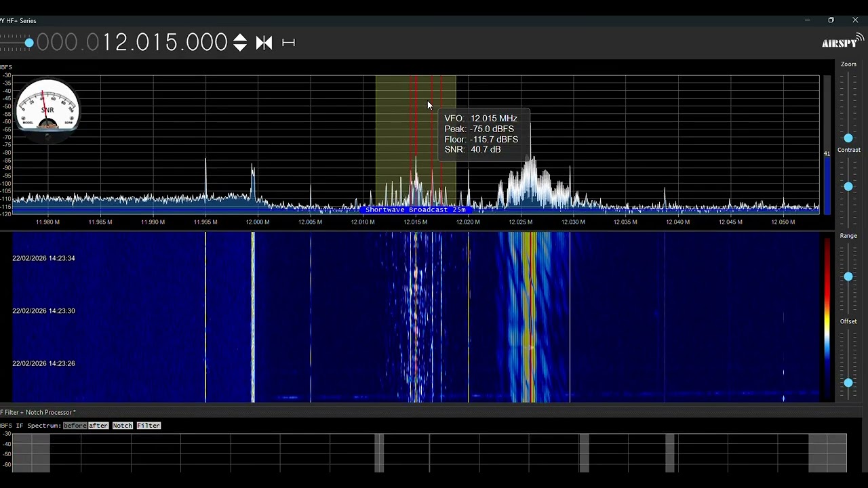This screenshot has width=868, height=488.
Task: Maximize or restore the SDR window
Action: [x=831, y=20]
